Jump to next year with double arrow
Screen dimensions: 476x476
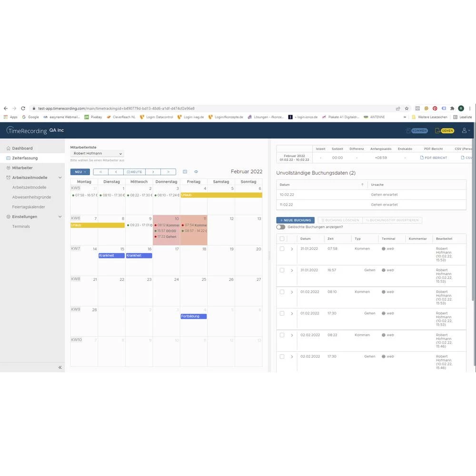coord(168,172)
